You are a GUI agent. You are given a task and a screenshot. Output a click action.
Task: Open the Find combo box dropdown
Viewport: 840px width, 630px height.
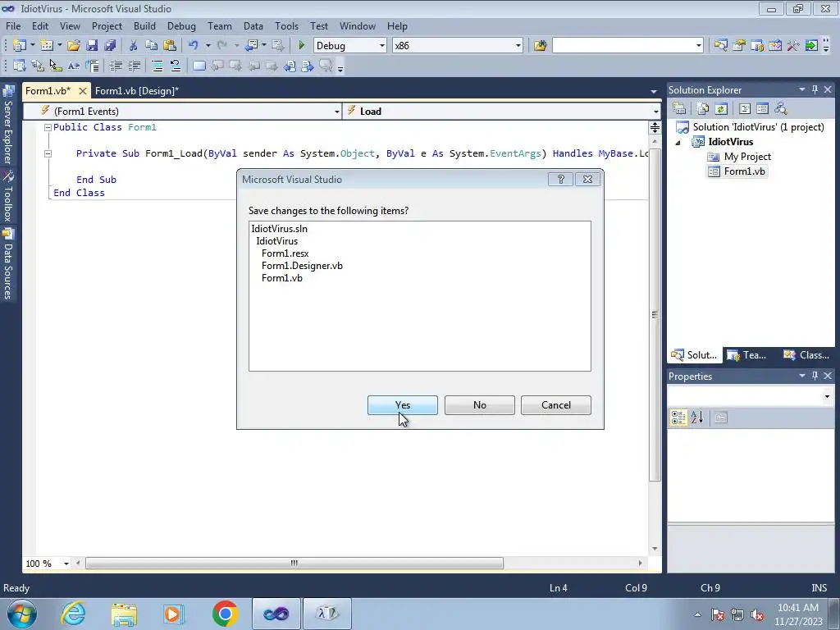[698, 46]
